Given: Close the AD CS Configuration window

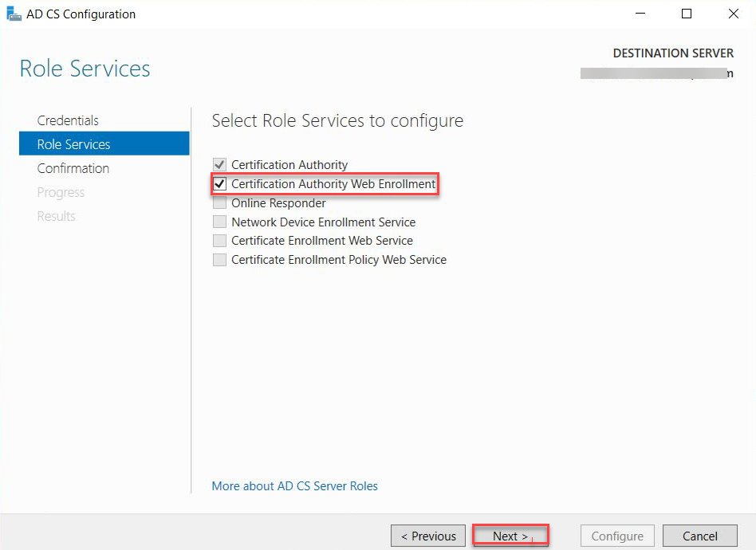Looking at the screenshot, I should click(x=734, y=14).
